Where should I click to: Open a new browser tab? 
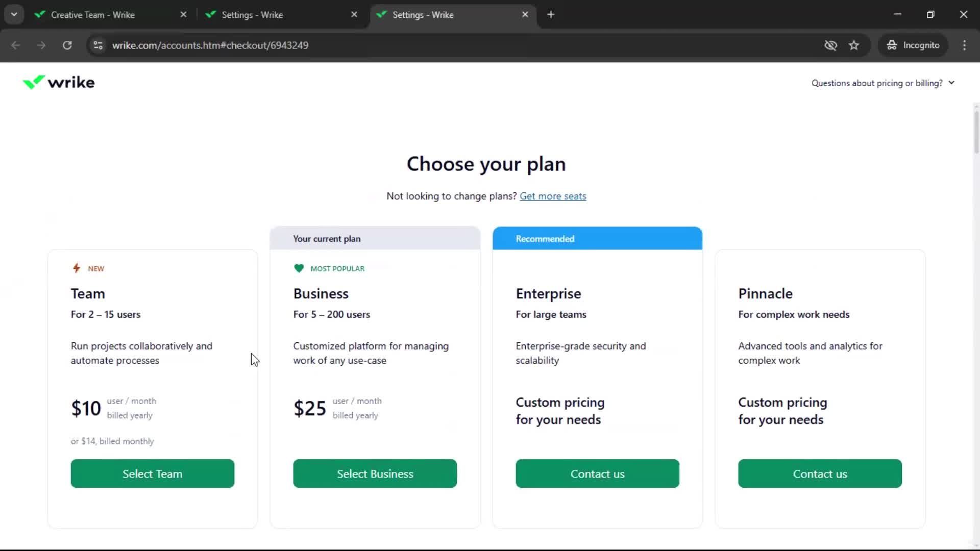[551, 15]
